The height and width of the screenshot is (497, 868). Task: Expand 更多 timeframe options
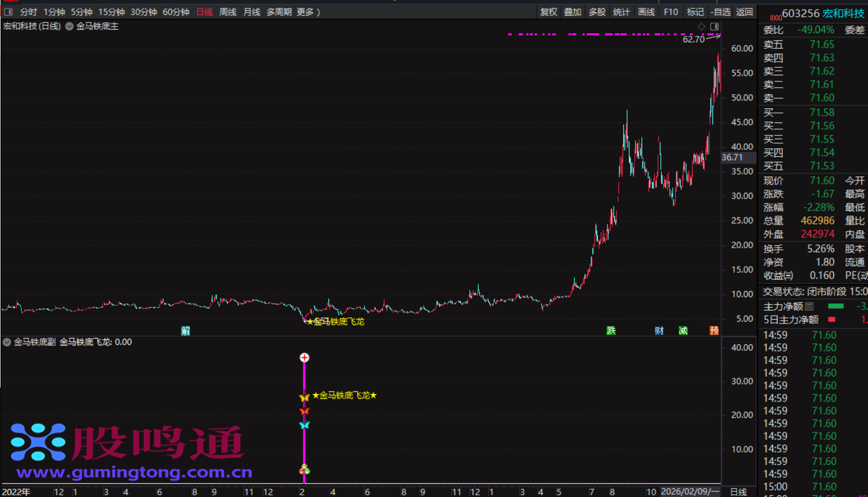[308, 12]
